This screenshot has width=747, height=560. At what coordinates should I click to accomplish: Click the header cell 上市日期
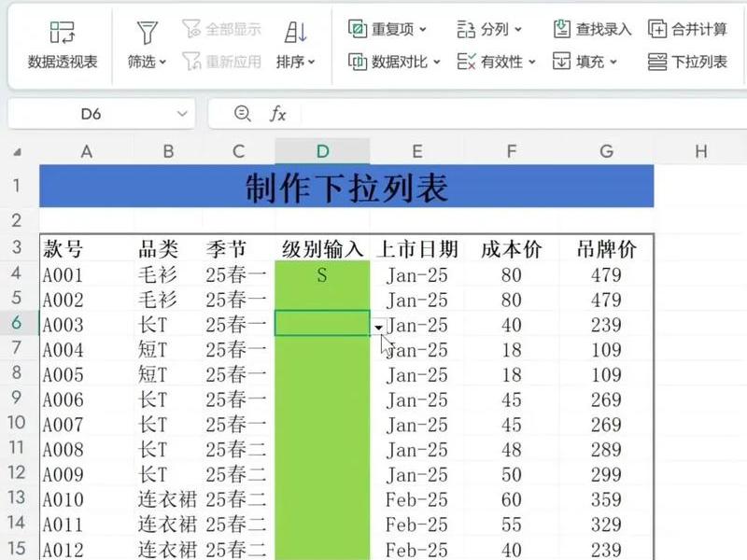click(x=416, y=248)
